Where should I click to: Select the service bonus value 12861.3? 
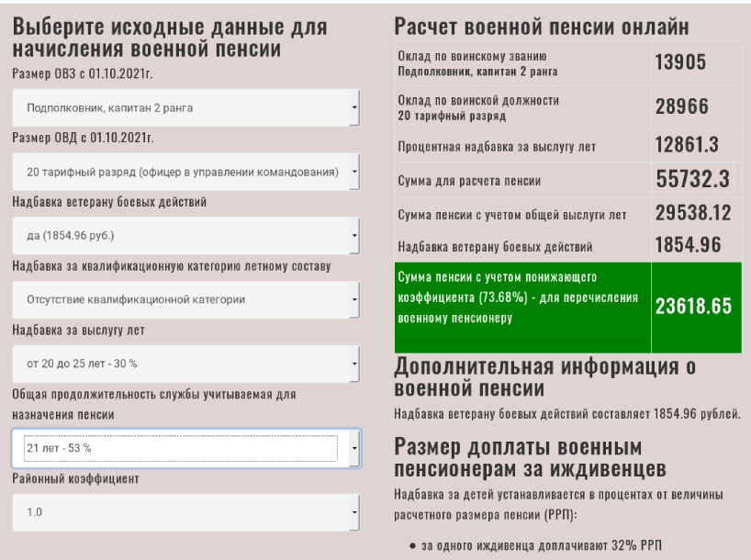coord(687,145)
